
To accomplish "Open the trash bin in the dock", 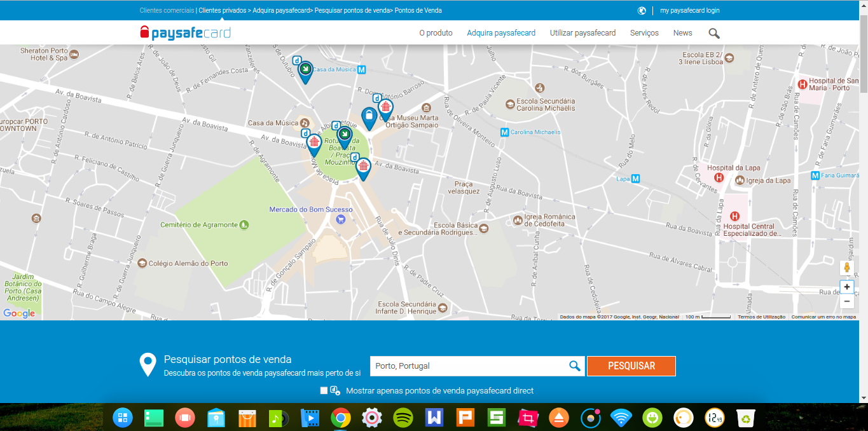I will point(746,418).
